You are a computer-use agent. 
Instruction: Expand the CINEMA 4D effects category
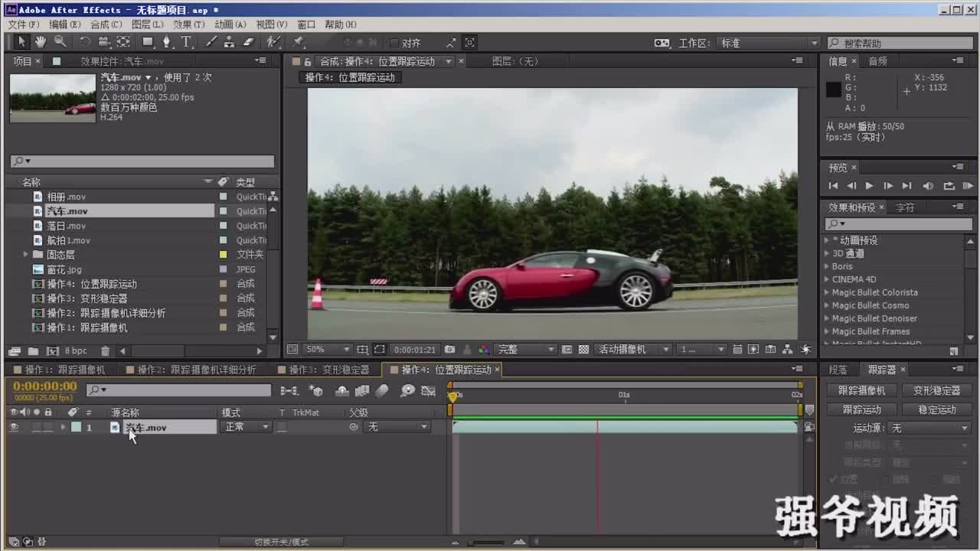click(827, 279)
